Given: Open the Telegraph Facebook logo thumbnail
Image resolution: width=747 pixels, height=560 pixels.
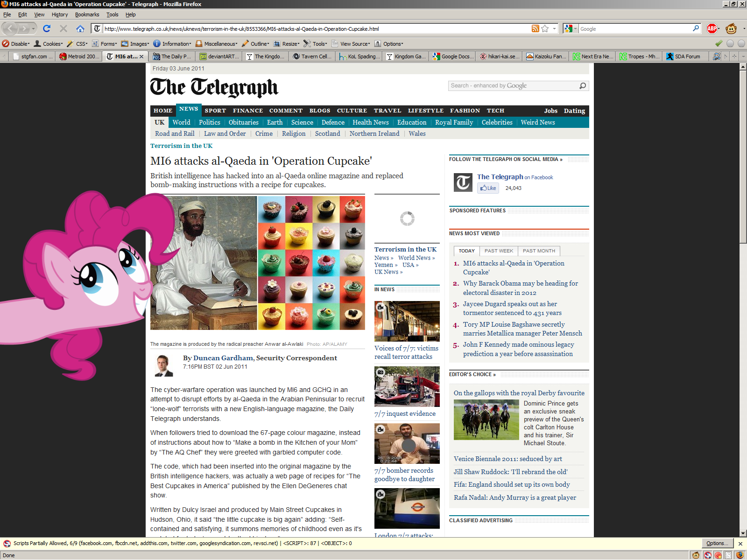Looking at the screenshot, I should pyautogui.click(x=463, y=182).
